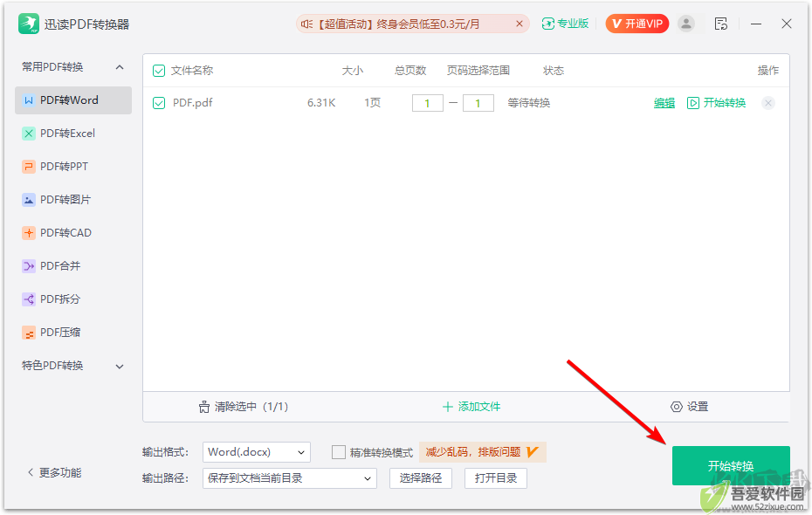Click the 编辑 link for PDF.pdf
Image resolution: width=812 pixels, height=515 pixels.
[664, 103]
